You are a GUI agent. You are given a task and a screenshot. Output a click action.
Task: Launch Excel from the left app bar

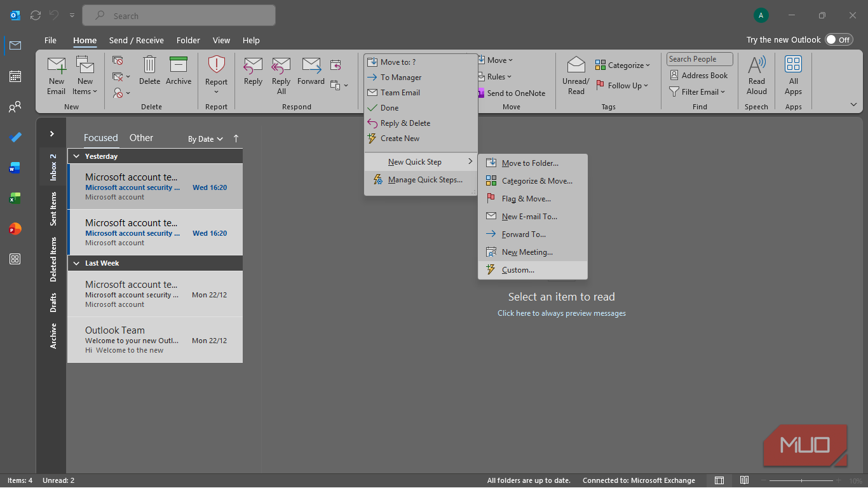(15, 199)
